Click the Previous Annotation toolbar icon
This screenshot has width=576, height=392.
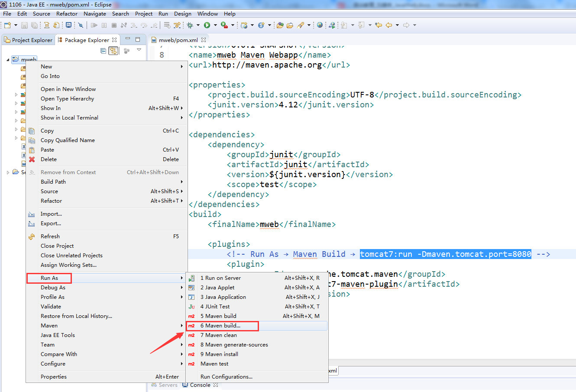(x=361, y=25)
